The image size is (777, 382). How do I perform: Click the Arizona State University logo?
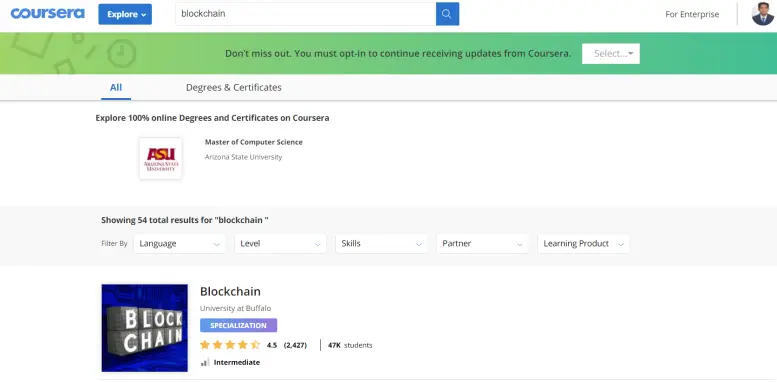161,159
